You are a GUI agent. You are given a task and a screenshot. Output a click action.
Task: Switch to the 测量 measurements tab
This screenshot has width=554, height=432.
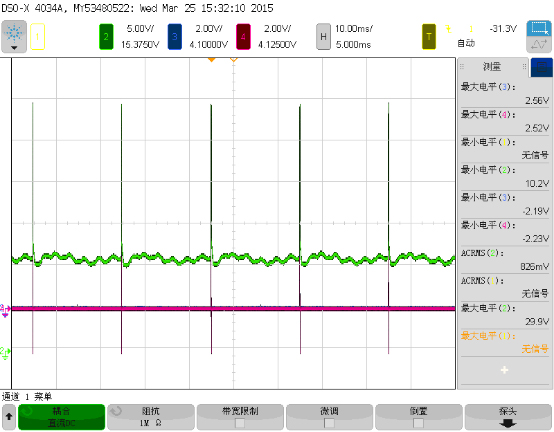tap(493, 67)
